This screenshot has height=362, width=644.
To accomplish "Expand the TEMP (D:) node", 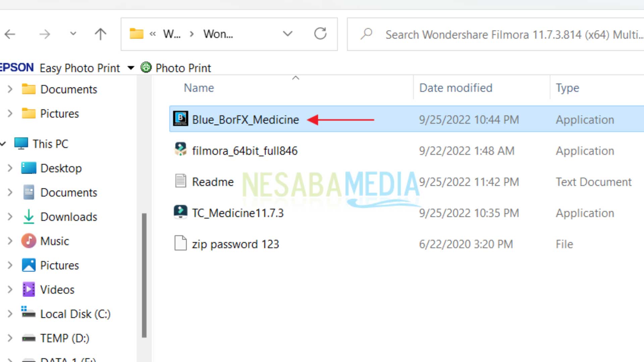I will pyautogui.click(x=10, y=338).
